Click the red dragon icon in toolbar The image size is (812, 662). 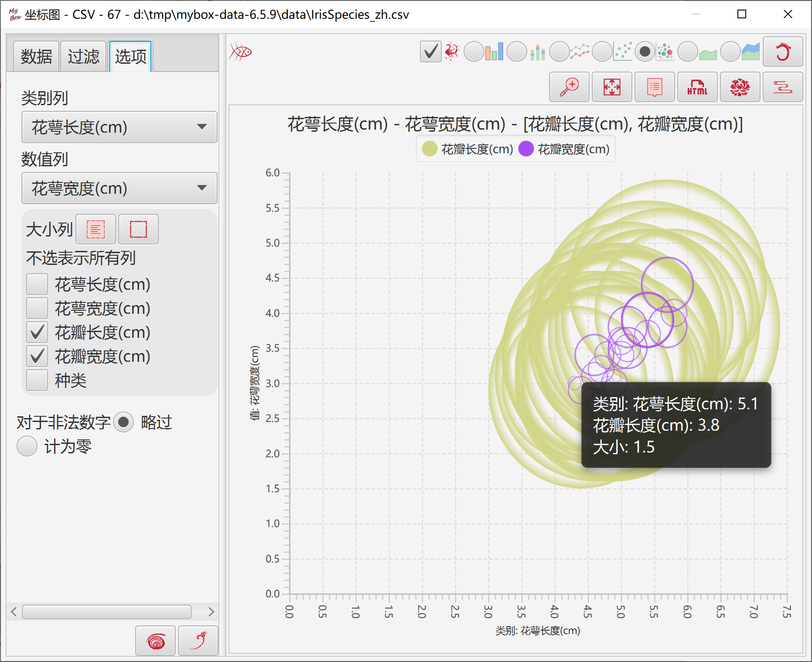coord(452,51)
